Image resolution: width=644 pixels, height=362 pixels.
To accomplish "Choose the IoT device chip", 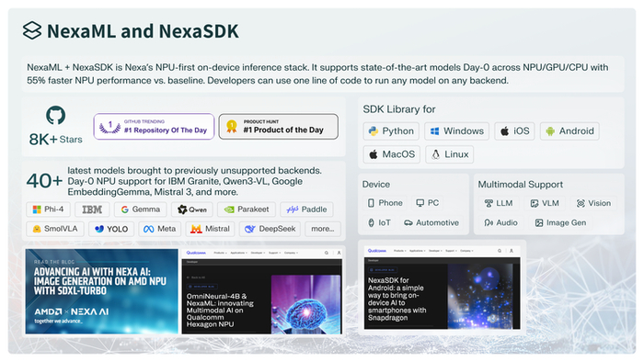I will click(x=379, y=222).
